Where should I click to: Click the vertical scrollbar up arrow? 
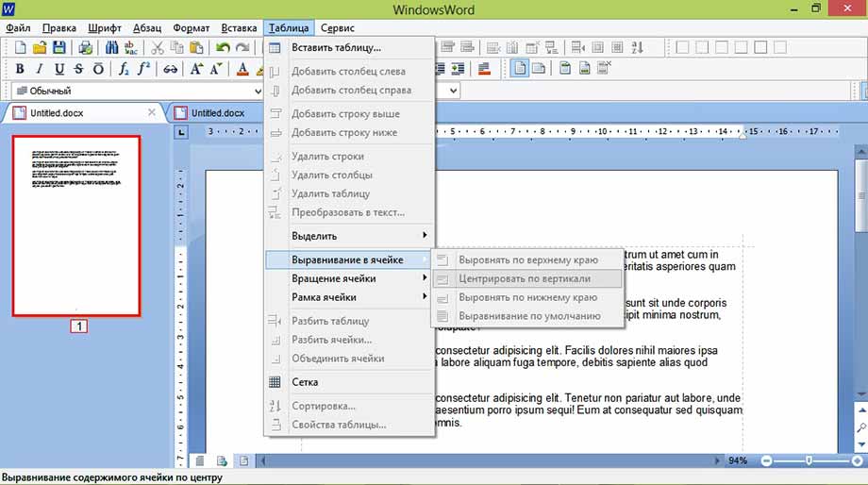pyautogui.click(x=862, y=151)
